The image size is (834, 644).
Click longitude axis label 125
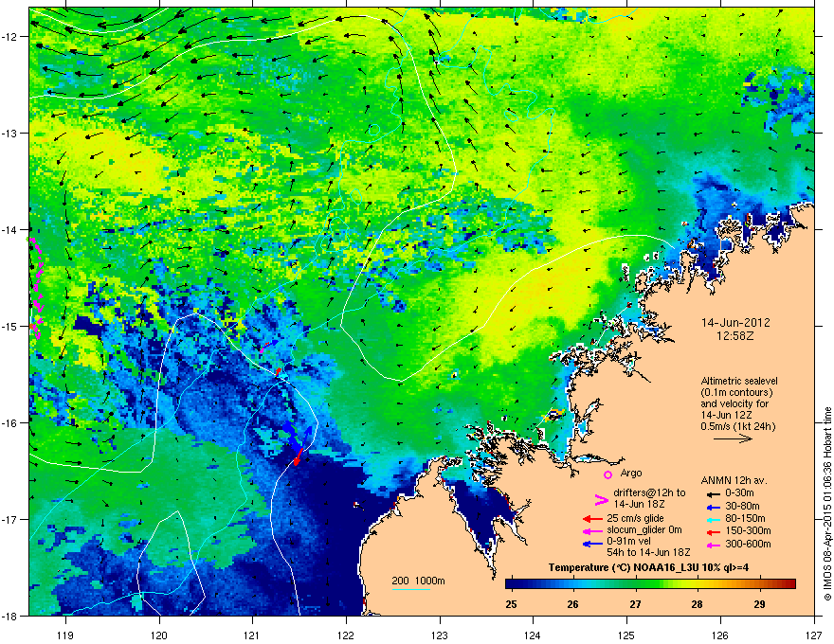click(x=626, y=635)
